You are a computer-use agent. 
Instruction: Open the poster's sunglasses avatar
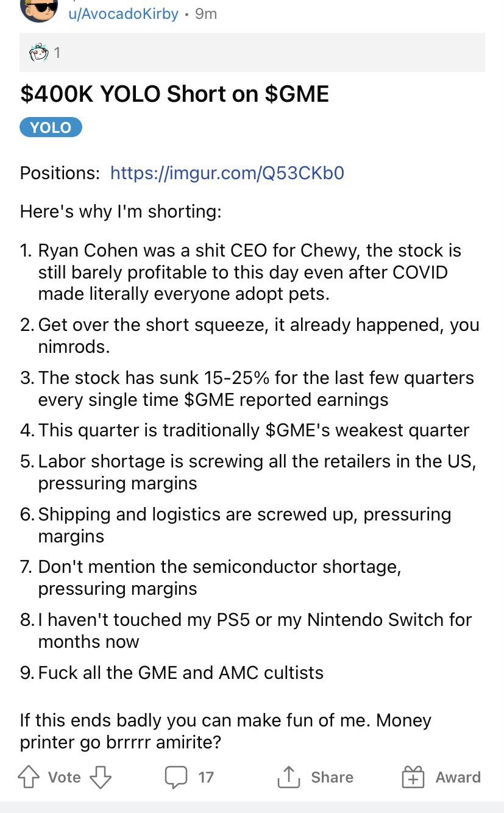click(x=39, y=9)
